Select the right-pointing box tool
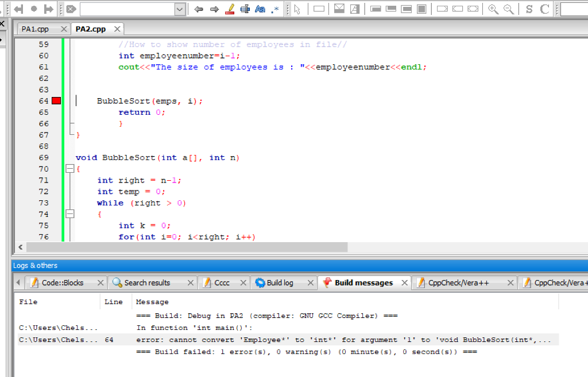This screenshot has width=588, height=377. 442,9
